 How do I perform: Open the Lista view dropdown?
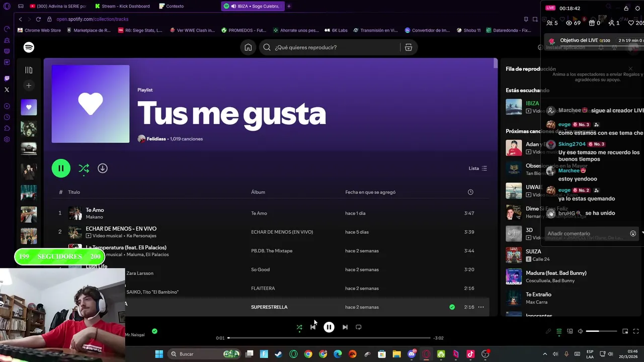[477, 168]
